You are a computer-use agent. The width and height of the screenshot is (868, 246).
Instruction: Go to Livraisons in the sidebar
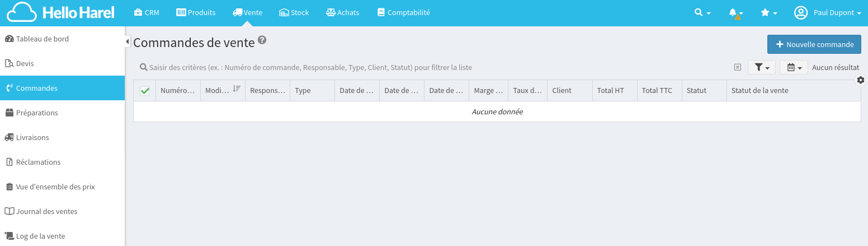click(x=32, y=137)
